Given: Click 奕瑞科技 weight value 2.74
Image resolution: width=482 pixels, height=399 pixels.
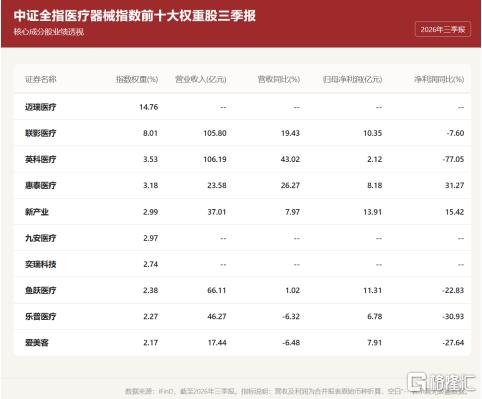Looking at the screenshot, I should (x=150, y=264).
